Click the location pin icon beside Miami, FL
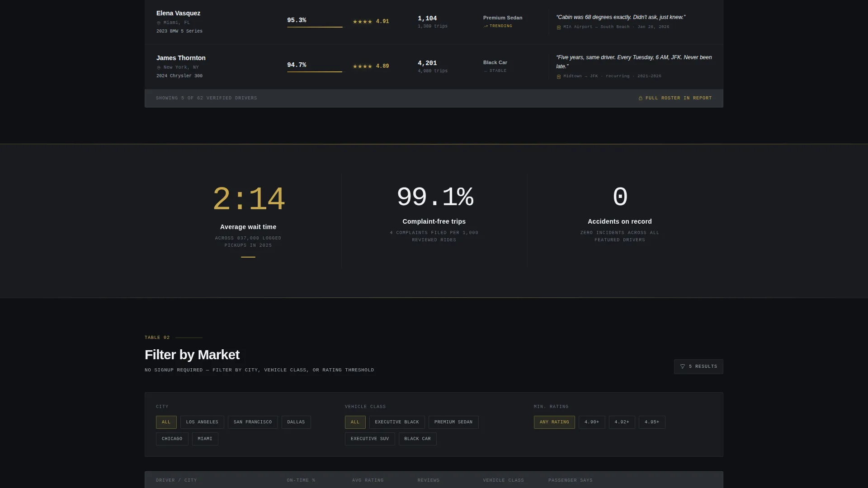The height and width of the screenshot is (488, 868). (159, 23)
